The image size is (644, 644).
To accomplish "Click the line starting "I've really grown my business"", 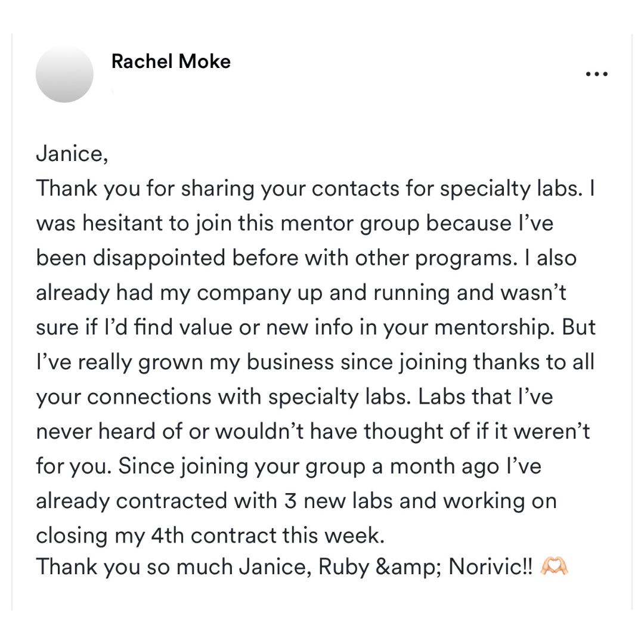I will (x=315, y=363).
